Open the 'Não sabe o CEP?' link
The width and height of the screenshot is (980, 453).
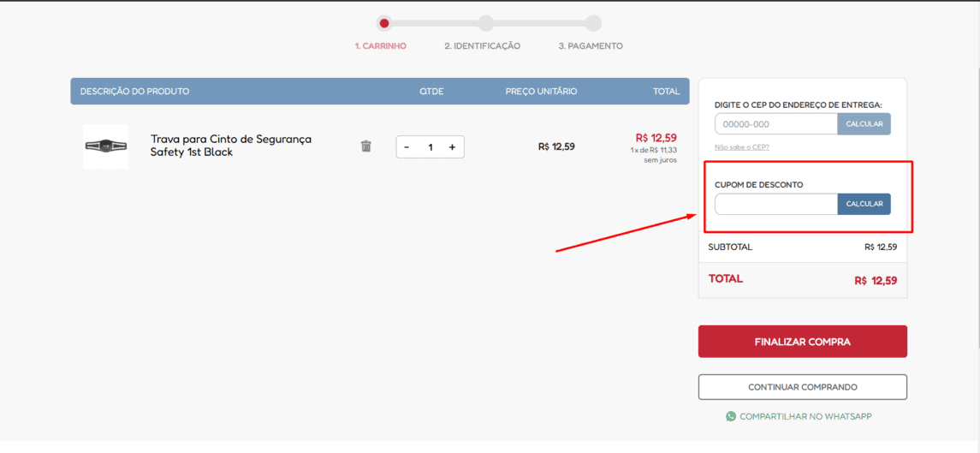(x=742, y=147)
